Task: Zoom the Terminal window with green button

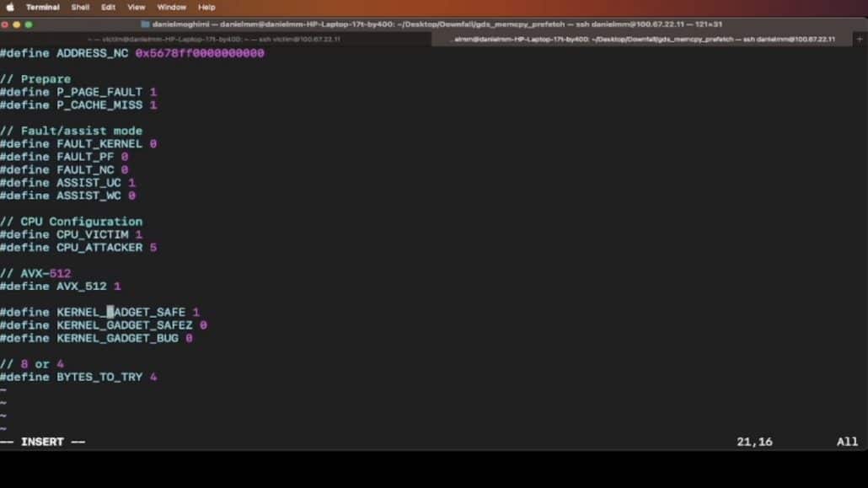Action: click(29, 24)
